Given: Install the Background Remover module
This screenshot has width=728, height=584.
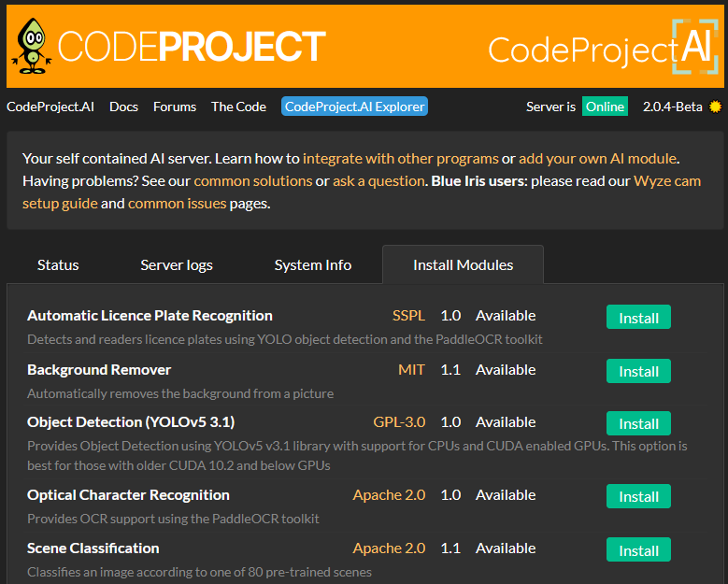Looking at the screenshot, I should [638, 371].
